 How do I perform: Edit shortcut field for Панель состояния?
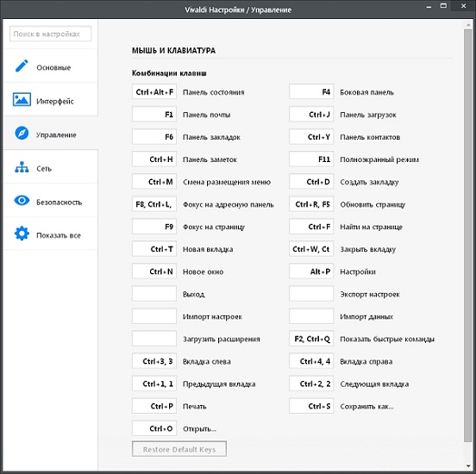(x=154, y=91)
